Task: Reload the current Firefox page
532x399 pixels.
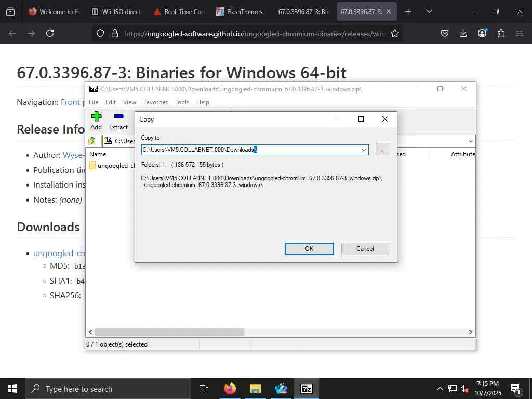Action: (x=50, y=33)
